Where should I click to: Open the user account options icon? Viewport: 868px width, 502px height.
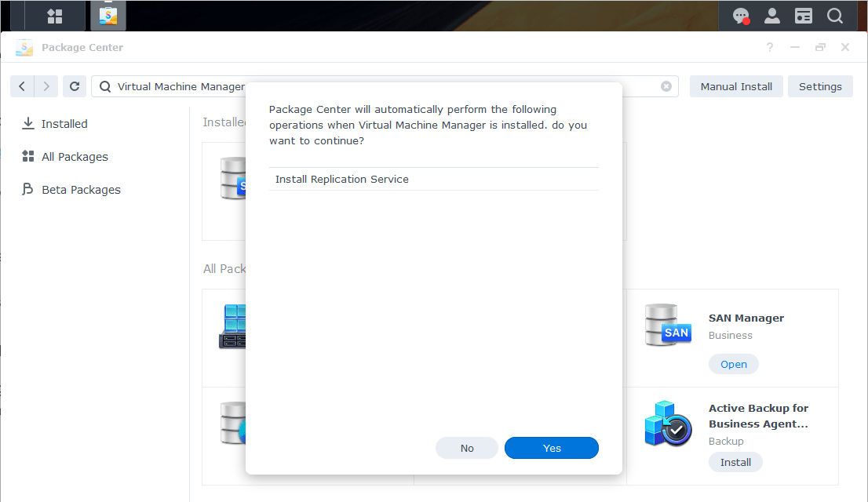point(771,16)
